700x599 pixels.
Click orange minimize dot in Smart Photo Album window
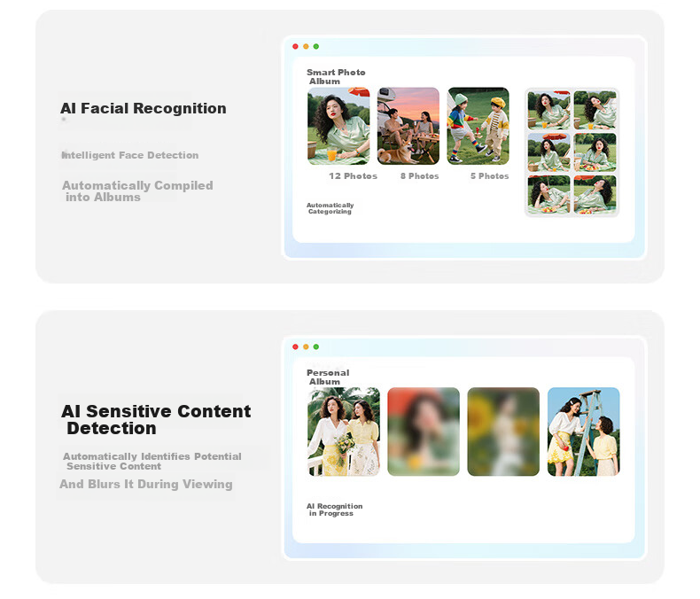click(x=306, y=46)
